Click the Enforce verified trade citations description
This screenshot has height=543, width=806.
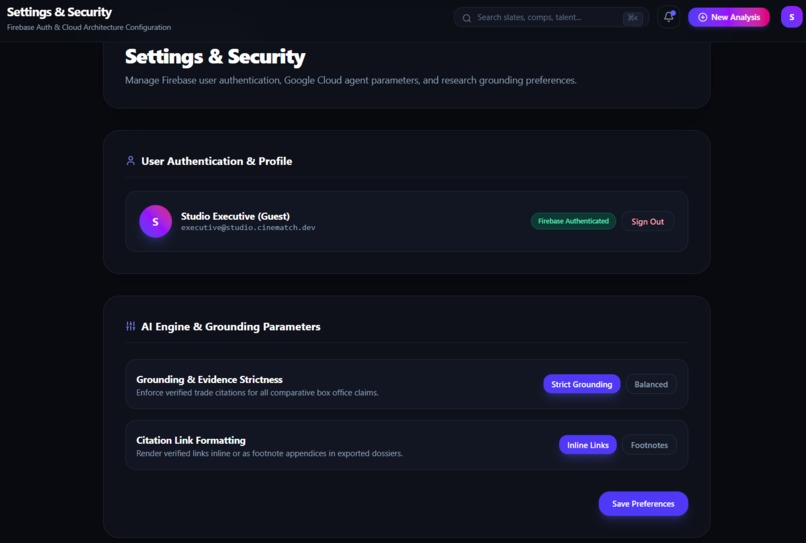(257, 392)
